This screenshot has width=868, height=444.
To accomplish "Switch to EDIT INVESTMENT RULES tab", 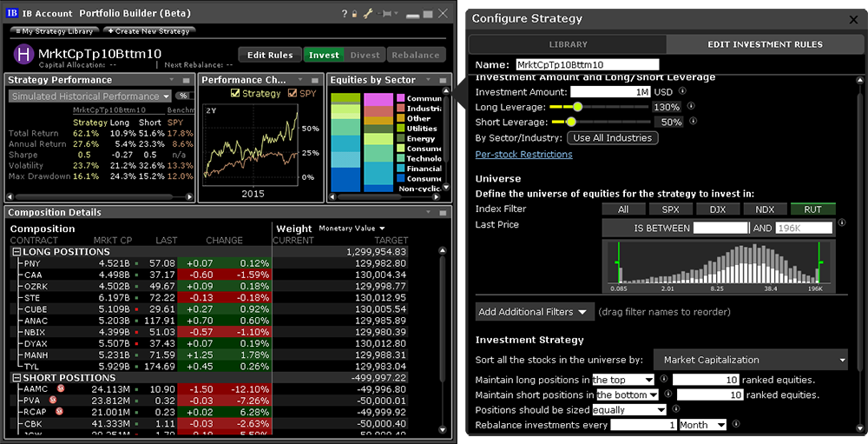I will tap(765, 44).
